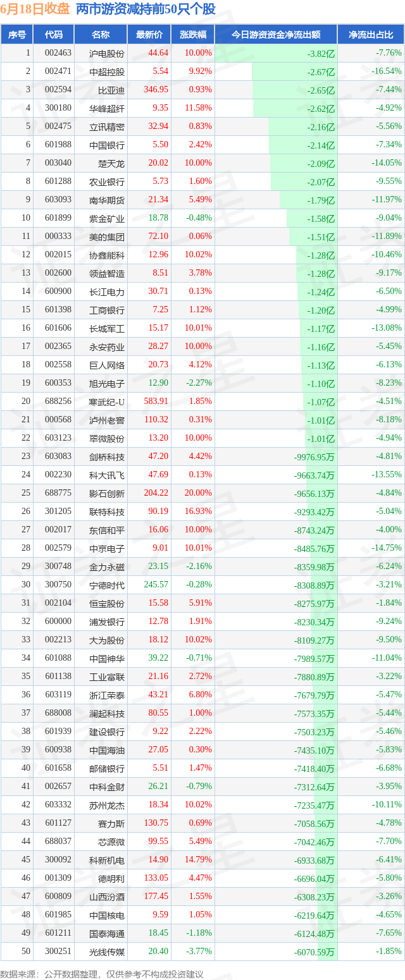
Task: Select the stock name 科新机电
Action: [x=107, y=860]
